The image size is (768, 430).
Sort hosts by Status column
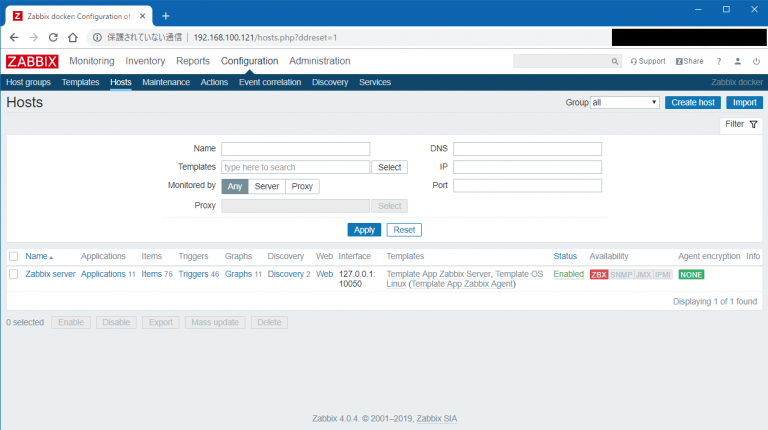[565, 256]
